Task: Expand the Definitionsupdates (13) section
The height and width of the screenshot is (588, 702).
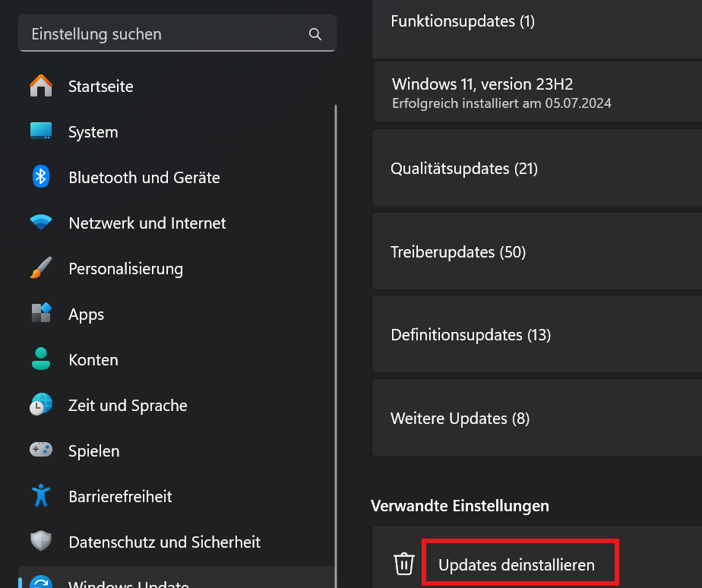Action: (537, 334)
